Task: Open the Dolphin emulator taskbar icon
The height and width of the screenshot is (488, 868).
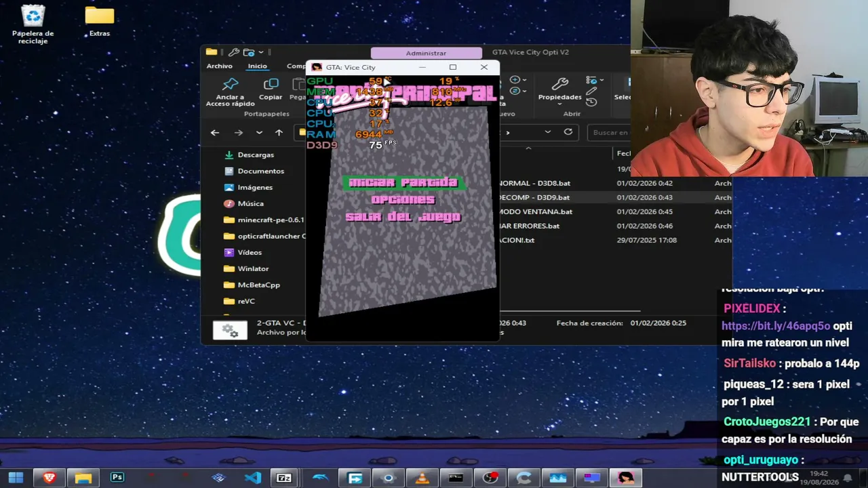Action: (x=320, y=478)
